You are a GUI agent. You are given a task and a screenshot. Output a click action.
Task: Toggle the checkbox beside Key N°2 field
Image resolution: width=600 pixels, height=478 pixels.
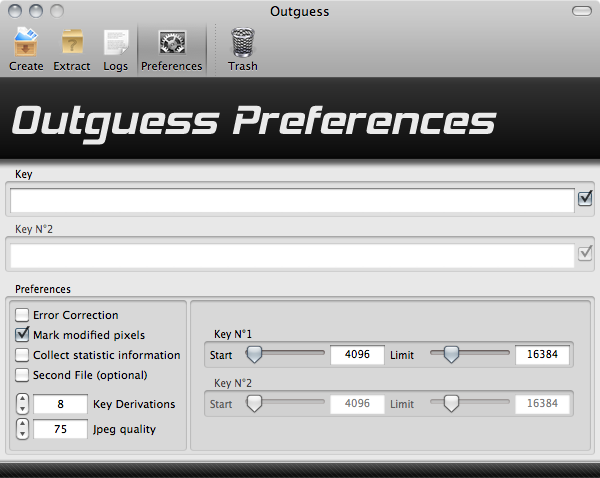pos(585,253)
